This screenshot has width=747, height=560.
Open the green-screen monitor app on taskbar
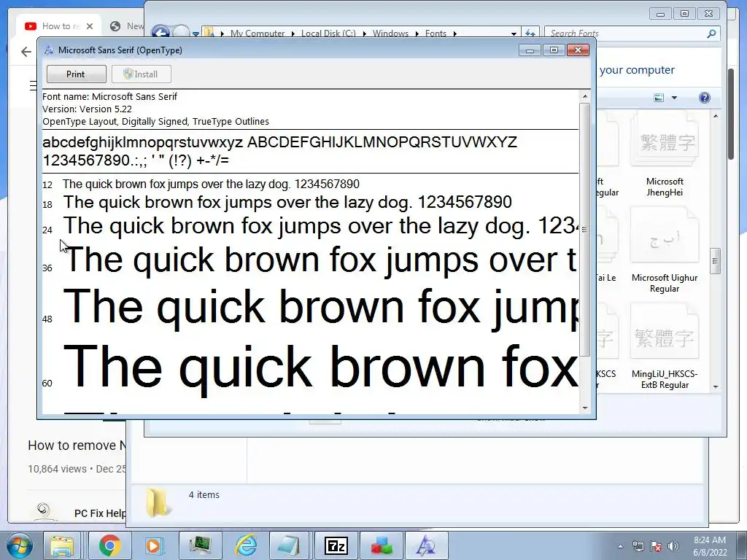200,545
